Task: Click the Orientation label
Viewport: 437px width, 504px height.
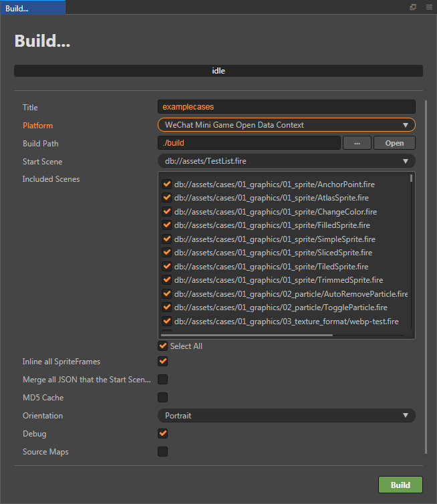Action: tap(43, 416)
